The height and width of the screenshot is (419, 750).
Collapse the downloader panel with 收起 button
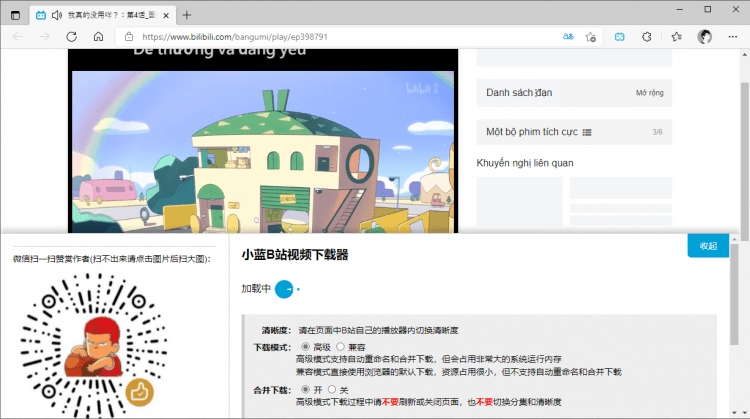pyautogui.click(x=708, y=246)
